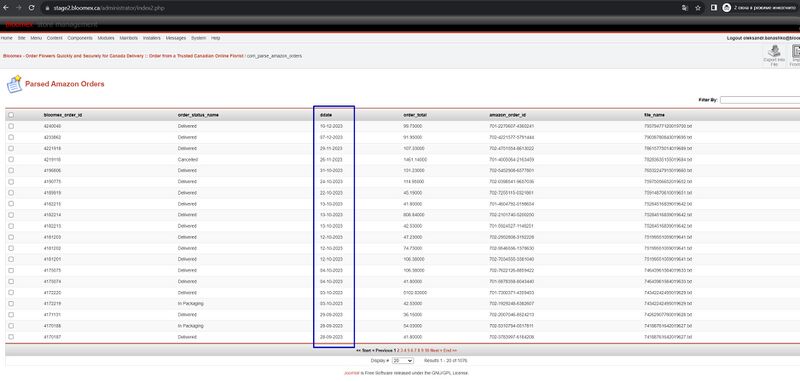Open the Mambots menu

pos(129,38)
